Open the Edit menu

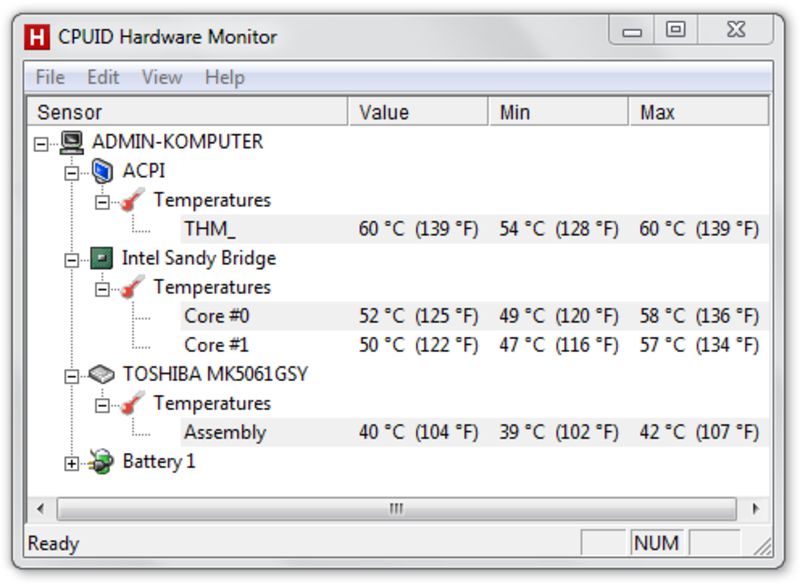(103, 78)
